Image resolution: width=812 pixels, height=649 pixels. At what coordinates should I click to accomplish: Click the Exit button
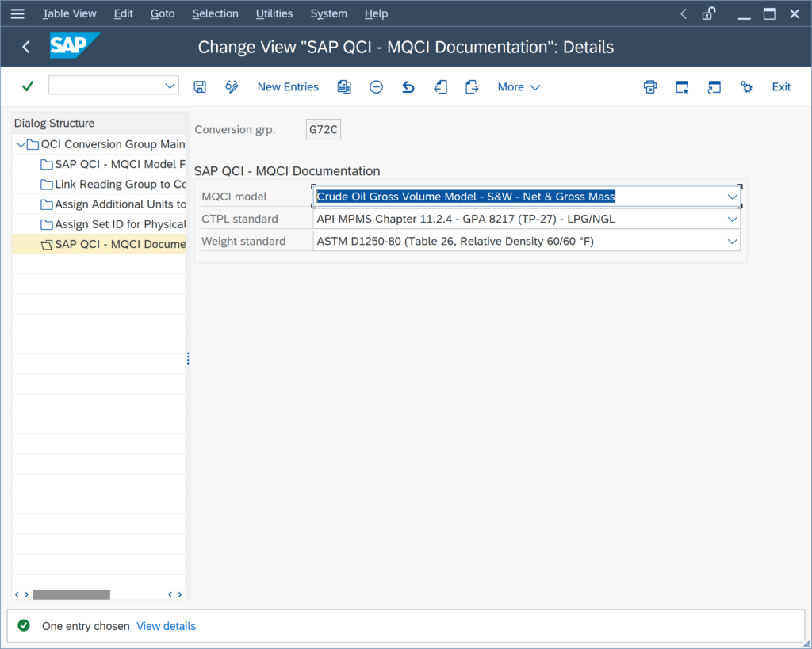click(781, 87)
